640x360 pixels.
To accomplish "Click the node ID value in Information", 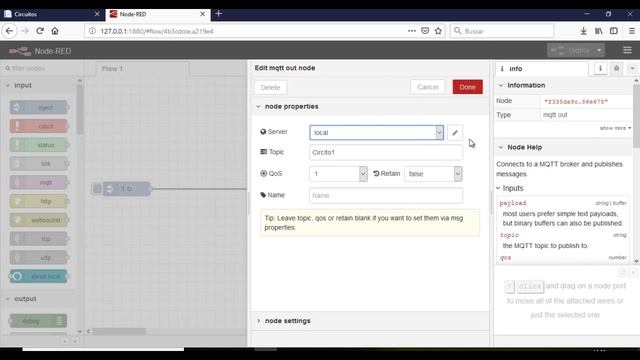I will pyautogui.click(x=576, y=101).
